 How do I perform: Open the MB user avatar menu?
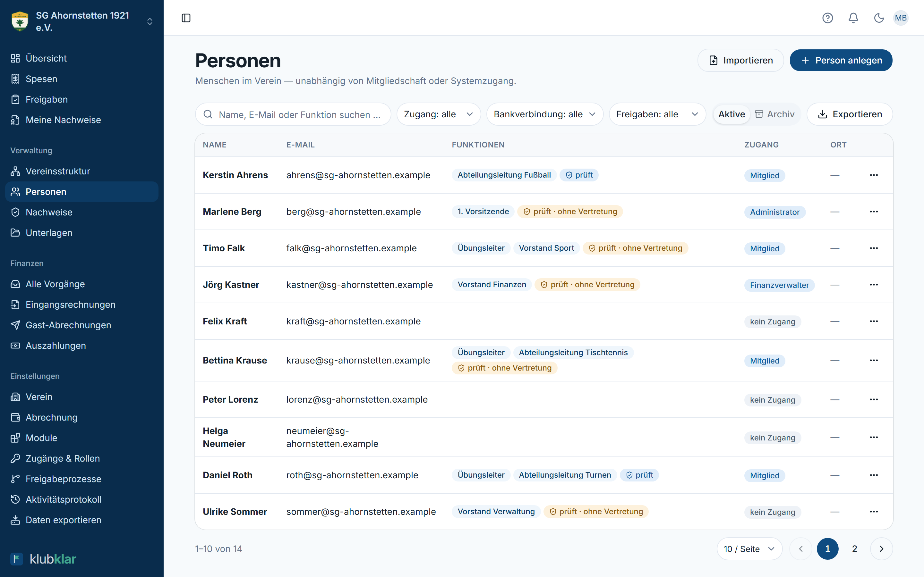tap(901, 18)
